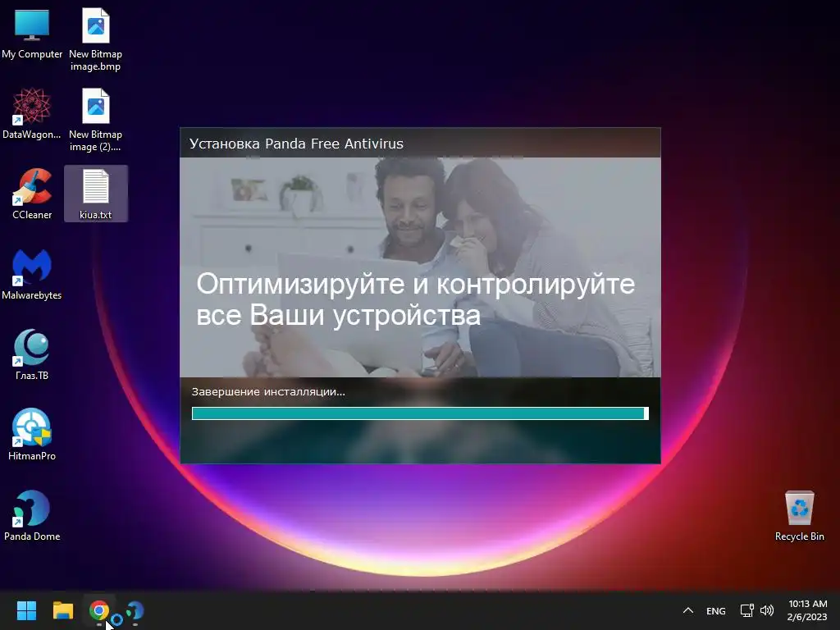Viewport: 840px width, 630px height.
Task: Show hidden system tray icons
Action: pos(688,610)
